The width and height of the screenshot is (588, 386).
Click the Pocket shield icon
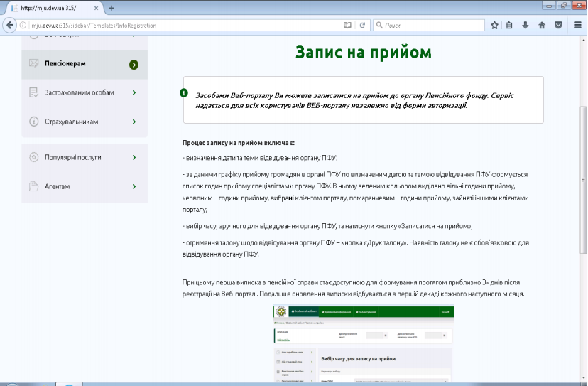coord(558,25)
